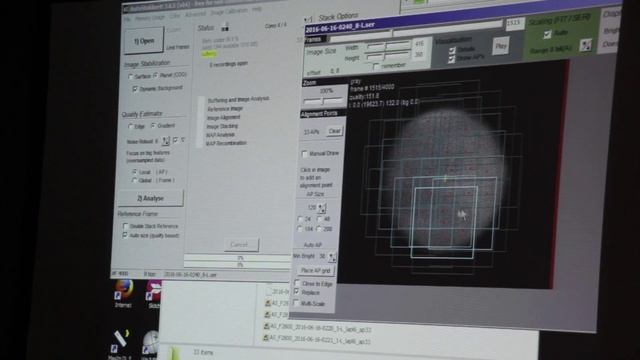
Task: Open the Advanced menu
Action: pyautogui.click(x=195, y=14)
